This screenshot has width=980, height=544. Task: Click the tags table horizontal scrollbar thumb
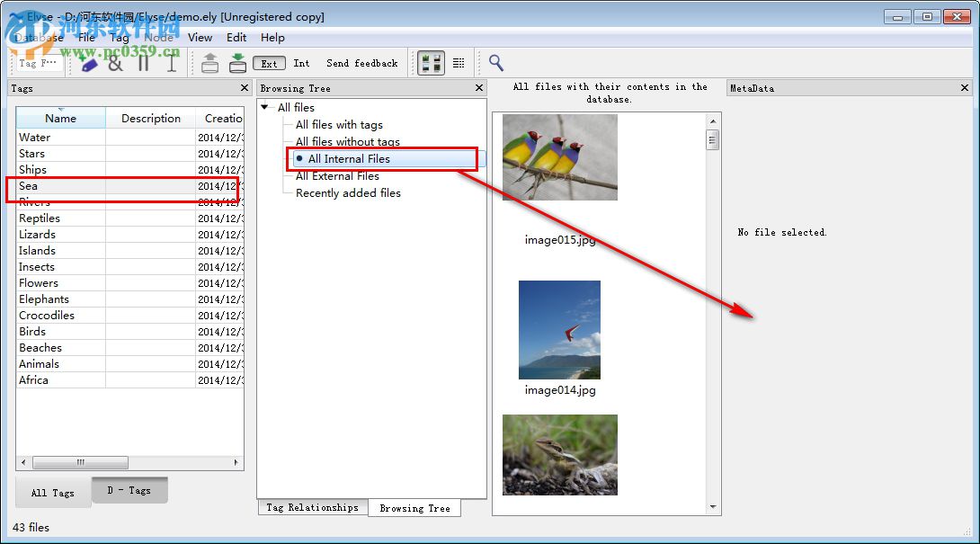(80, 463)
